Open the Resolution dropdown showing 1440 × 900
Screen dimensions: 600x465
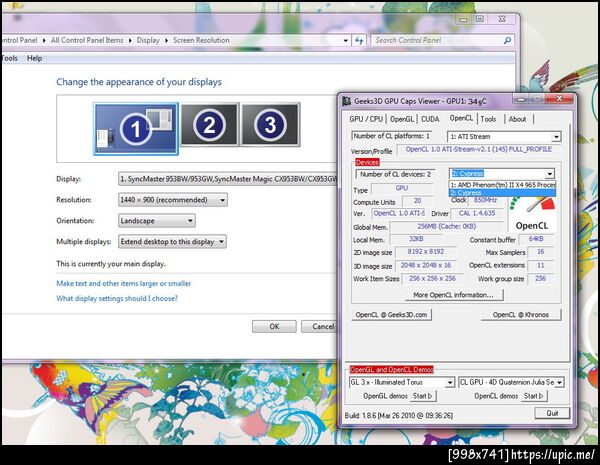point(173,200)
